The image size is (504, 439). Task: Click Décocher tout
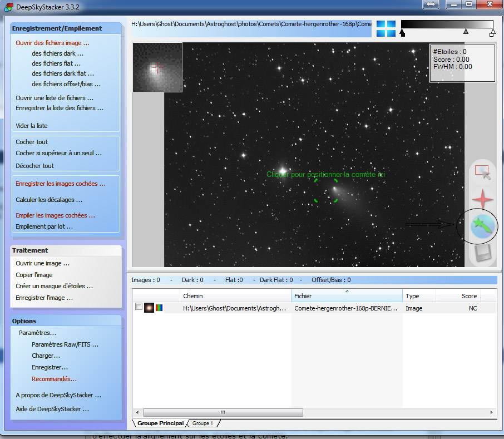[34, 166]
